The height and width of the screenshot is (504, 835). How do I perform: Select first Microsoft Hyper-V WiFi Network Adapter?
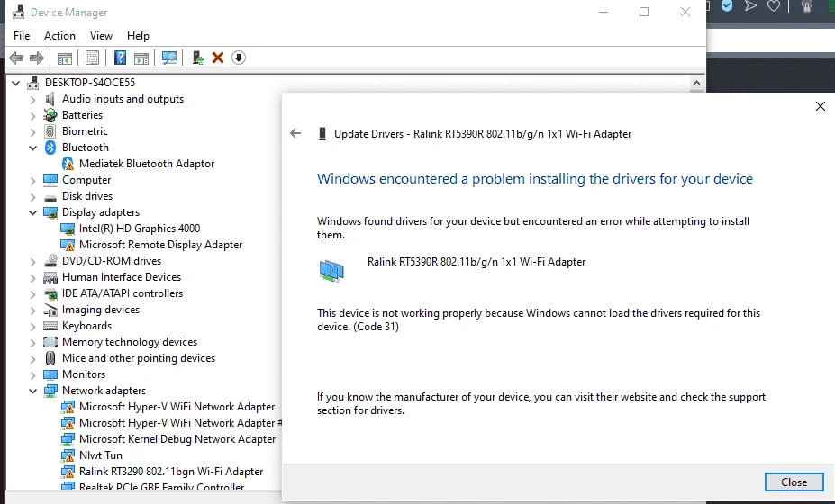[177, 407]
